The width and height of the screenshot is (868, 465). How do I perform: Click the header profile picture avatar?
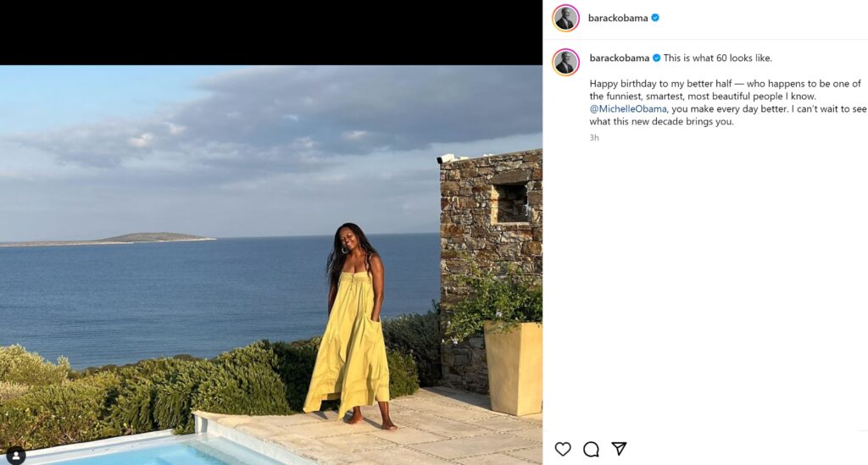pos(565,19)
